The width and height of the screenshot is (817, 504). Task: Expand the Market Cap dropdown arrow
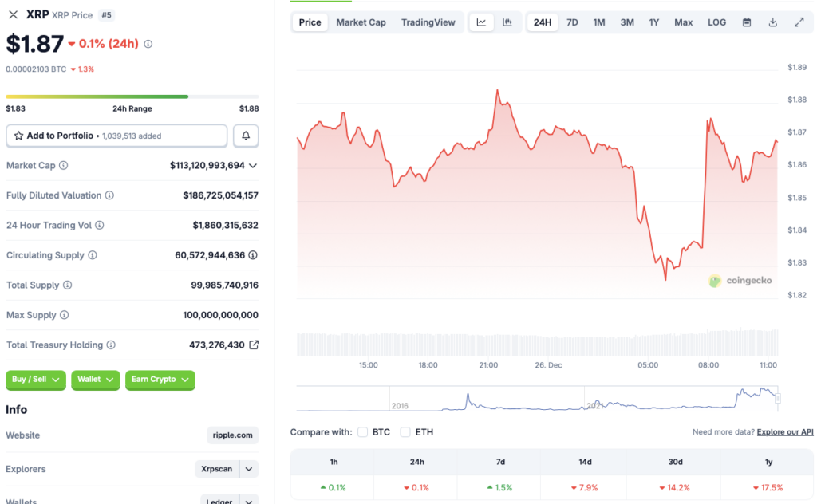[253, 166]
